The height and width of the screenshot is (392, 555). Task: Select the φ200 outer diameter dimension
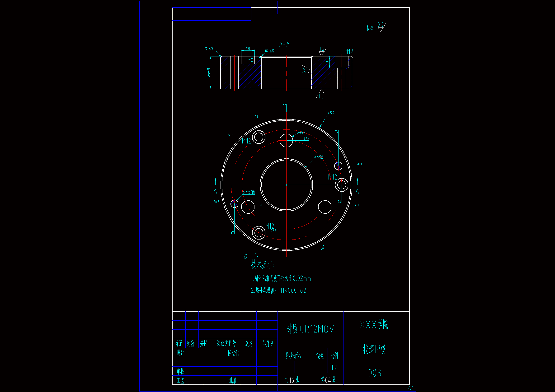(x=331, y=113)
